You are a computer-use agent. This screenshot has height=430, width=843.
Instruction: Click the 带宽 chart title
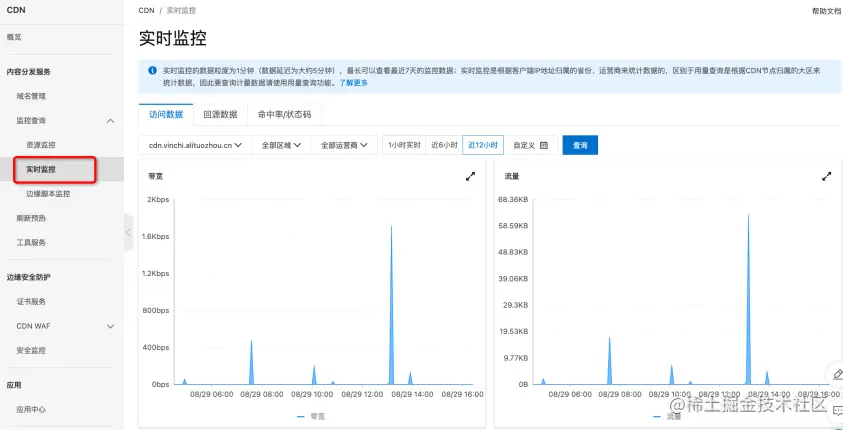tap(156, 176)
